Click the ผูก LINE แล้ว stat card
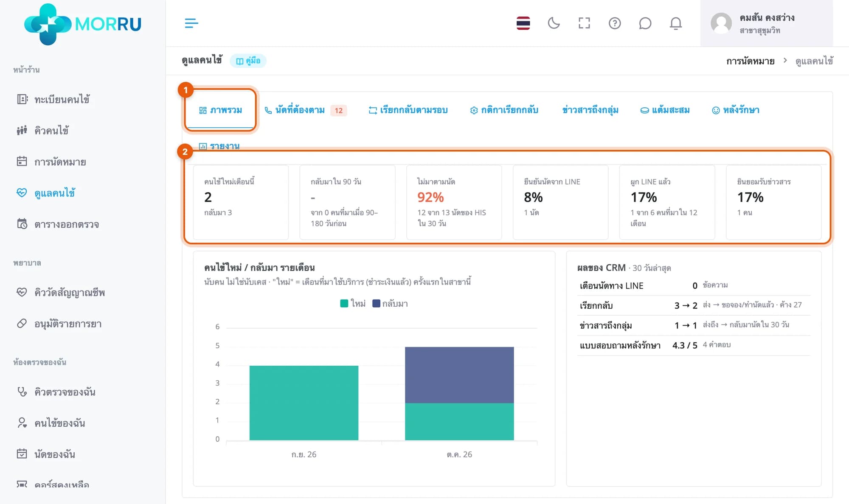849x504 pixels. [x=667, y=202]
